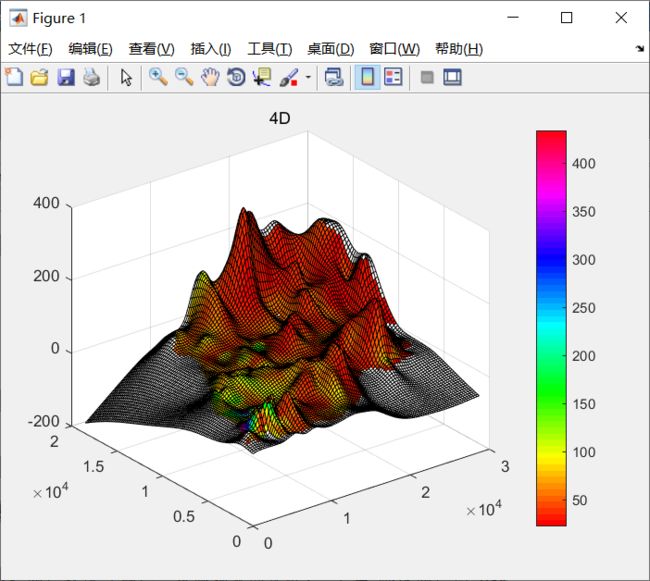650x581 pixels.
Task: Click the Hide Plot Tools icon
Action: click(x=427, y=77)
